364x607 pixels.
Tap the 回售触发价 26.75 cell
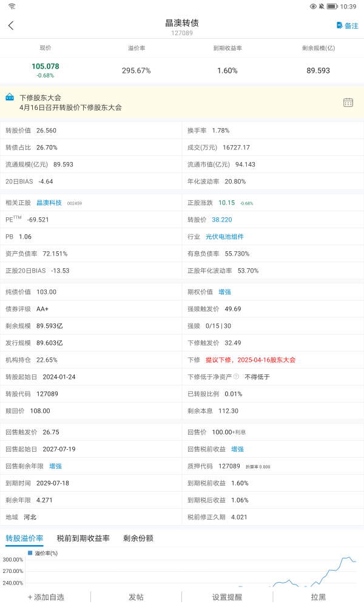[91, 432]
